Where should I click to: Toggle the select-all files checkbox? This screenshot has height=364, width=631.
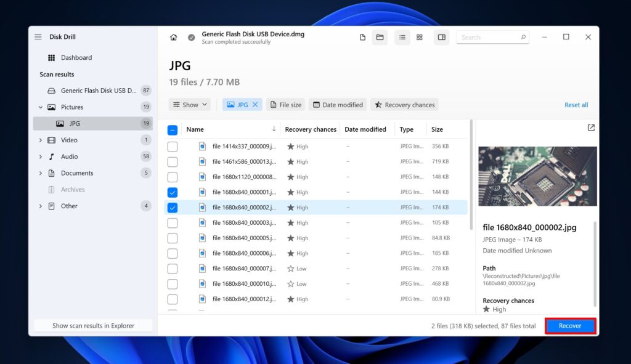click(x=173, y=129)
